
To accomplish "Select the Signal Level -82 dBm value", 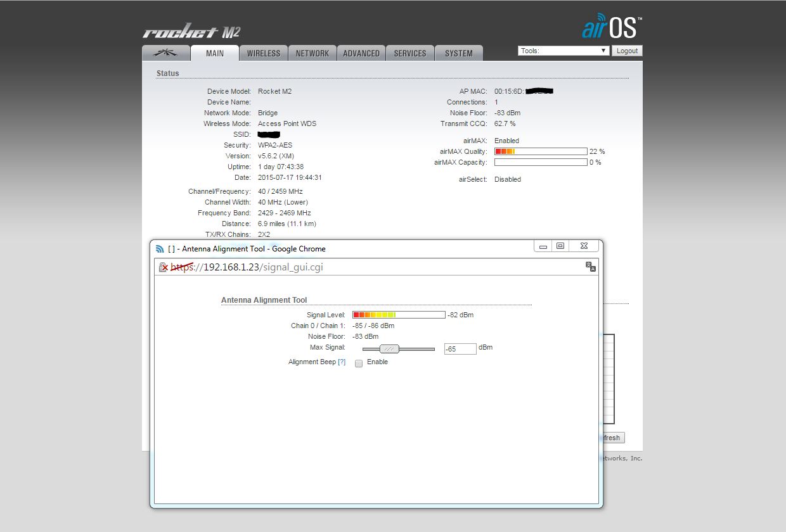I will point(461,315).
